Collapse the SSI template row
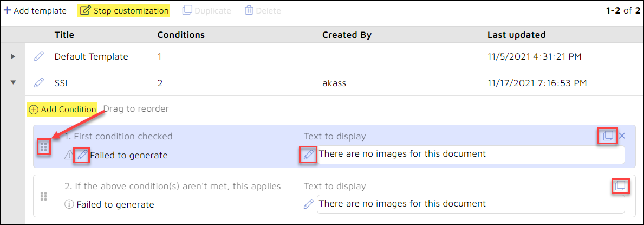 (13, 82)
